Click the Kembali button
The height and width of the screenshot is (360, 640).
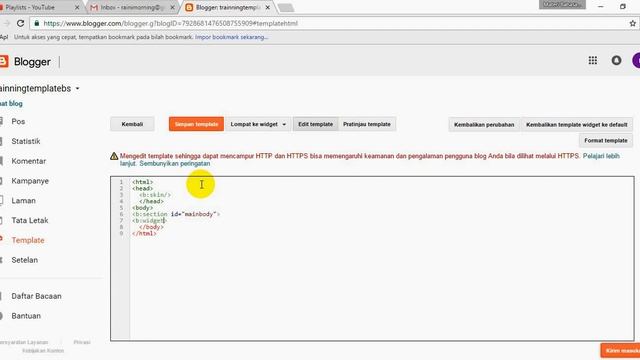(132, 124)
